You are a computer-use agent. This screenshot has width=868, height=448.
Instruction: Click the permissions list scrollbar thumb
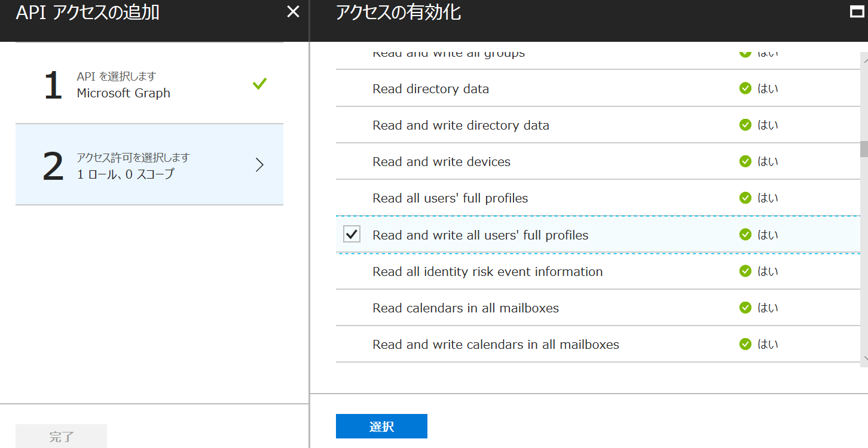[x=864, y=149]
